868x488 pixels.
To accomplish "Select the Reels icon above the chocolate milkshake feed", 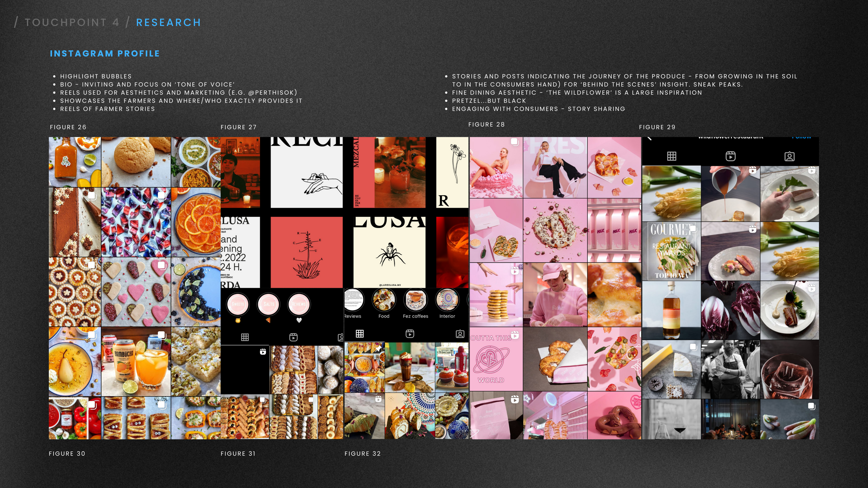I will tap(410, 333).
